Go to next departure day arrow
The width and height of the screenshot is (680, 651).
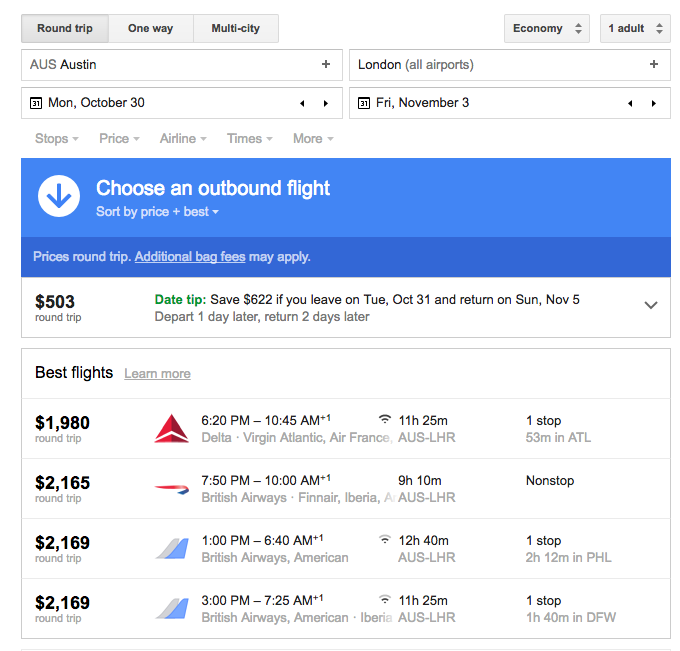326,103
